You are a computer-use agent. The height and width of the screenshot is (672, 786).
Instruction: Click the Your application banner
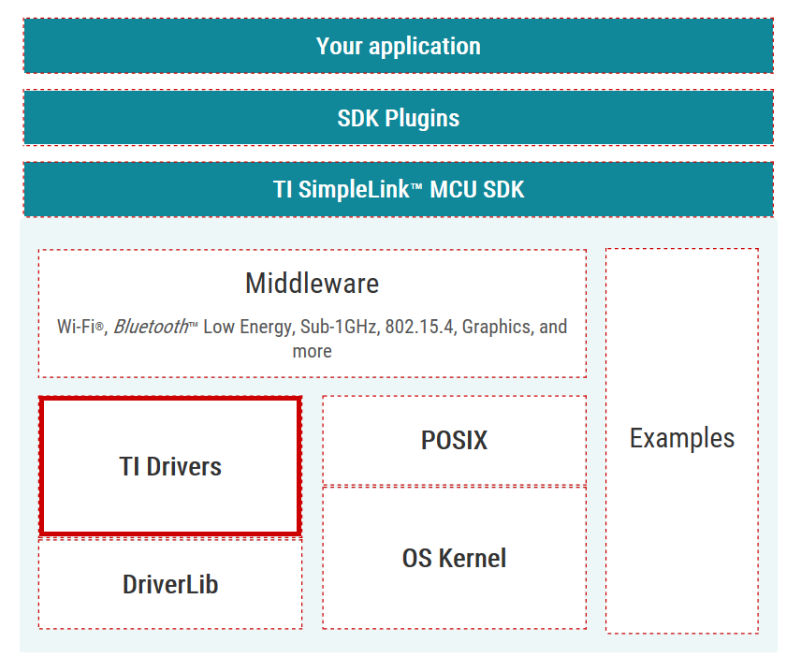tap(398, 46)
